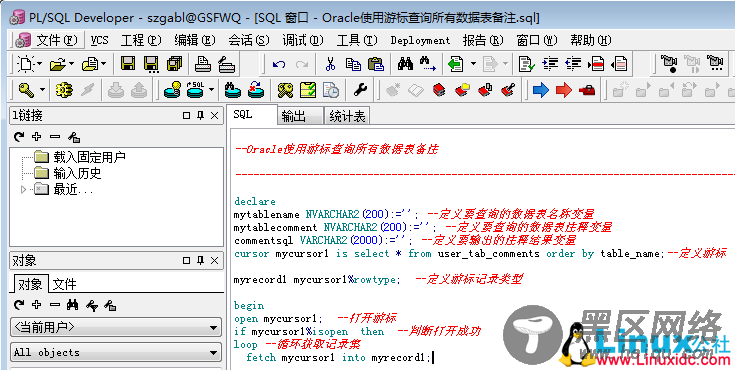This screenshot has height=370, width=735.
Task: Click the Log on key icon
Action: click(26, 89)
